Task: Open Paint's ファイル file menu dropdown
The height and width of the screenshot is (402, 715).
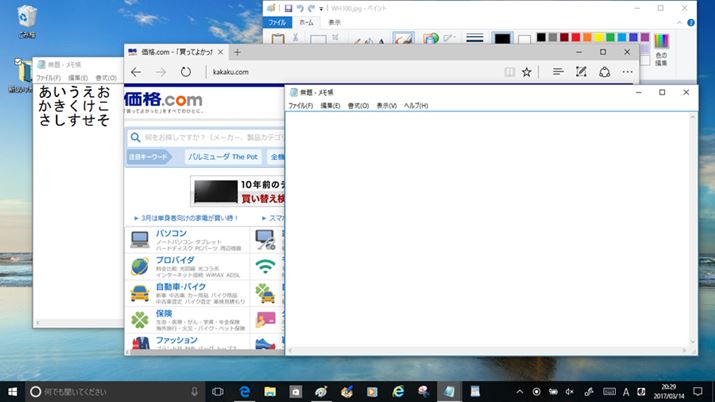Action: (278, 22)
